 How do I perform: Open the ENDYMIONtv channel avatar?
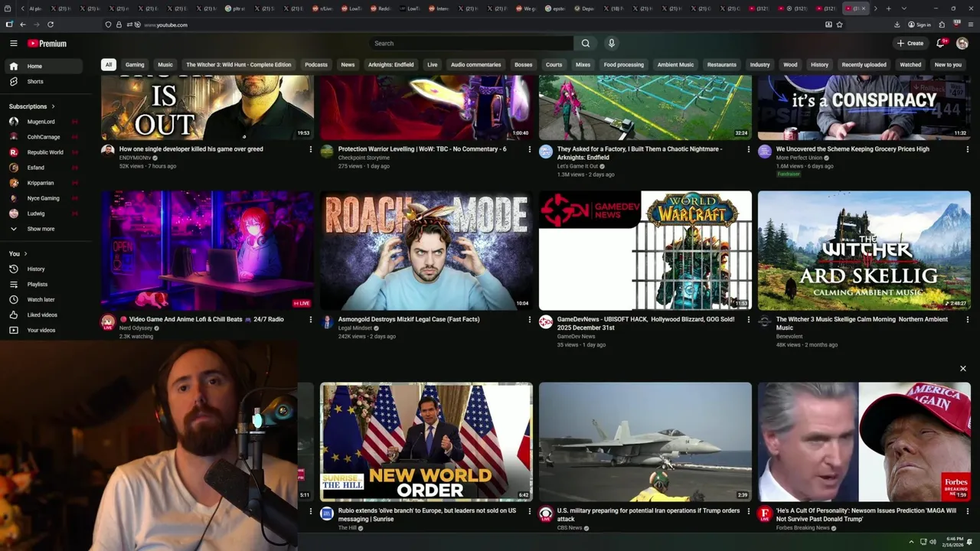108,152
